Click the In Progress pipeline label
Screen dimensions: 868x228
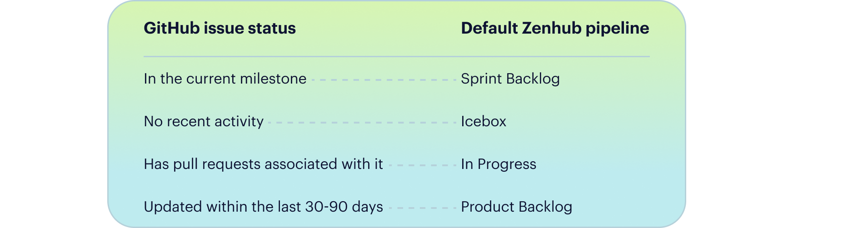tap(498, 164)
